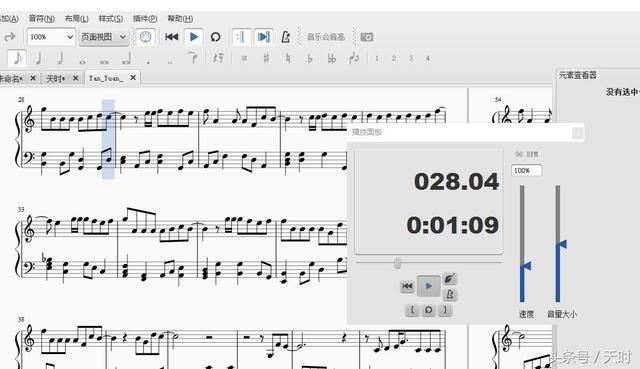Click the play button in the play panel
The width and height of the screenshot is (640, 369).
tap(429, 286)
